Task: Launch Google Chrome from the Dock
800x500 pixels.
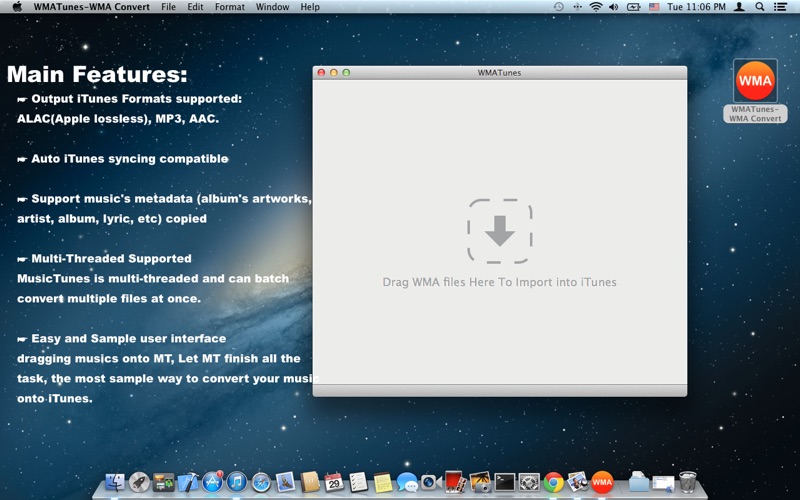Action: [554, 482]
